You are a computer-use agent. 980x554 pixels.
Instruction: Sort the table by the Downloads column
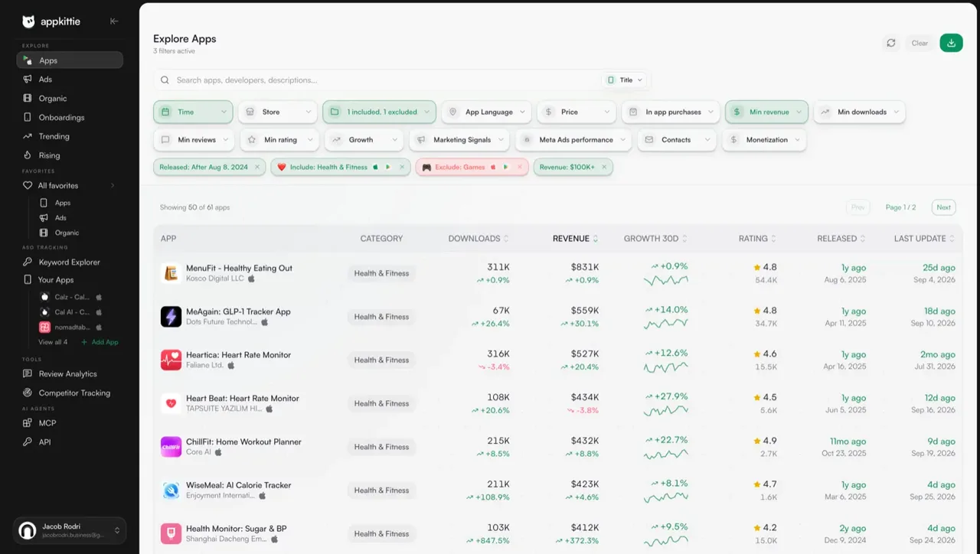[479, 239]
